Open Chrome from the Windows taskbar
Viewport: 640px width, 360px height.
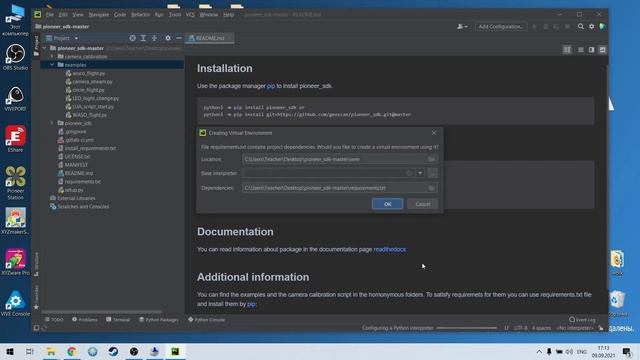click(x=72, y=351)
